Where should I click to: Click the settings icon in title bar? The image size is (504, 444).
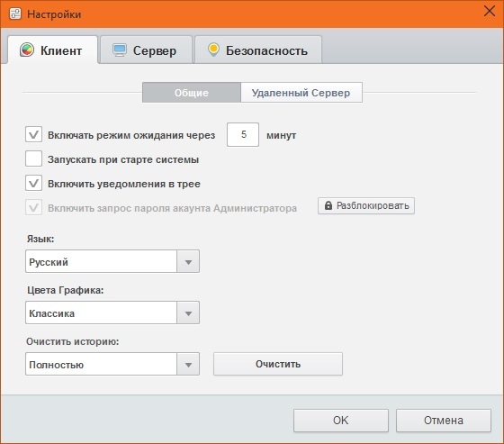click(15, 14)
